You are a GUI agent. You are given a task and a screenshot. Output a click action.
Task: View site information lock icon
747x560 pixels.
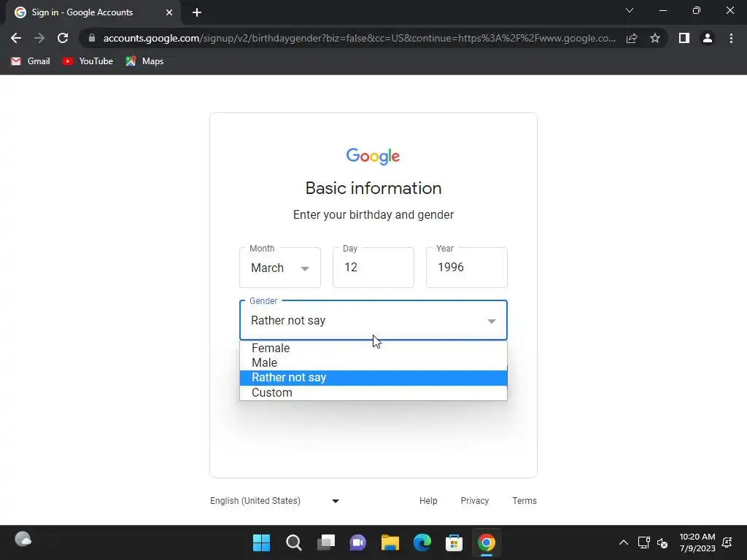tap(92, 38)
